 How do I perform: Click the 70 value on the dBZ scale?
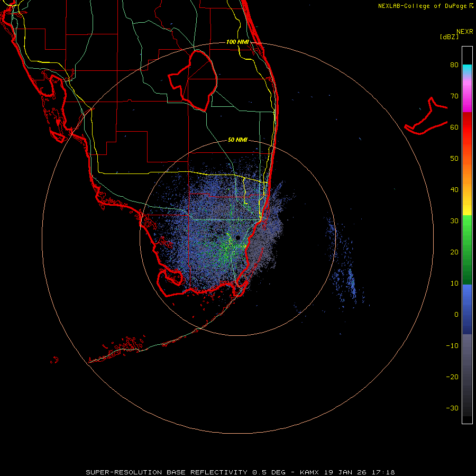click(x=454, y=96)
